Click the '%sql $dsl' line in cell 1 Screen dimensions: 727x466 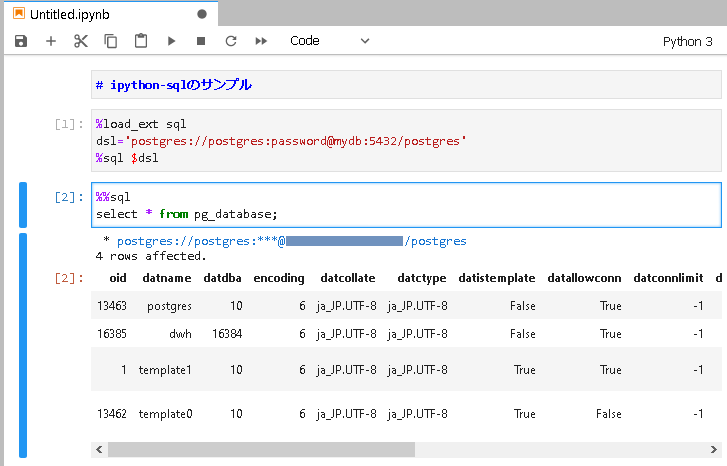point(127,158)
